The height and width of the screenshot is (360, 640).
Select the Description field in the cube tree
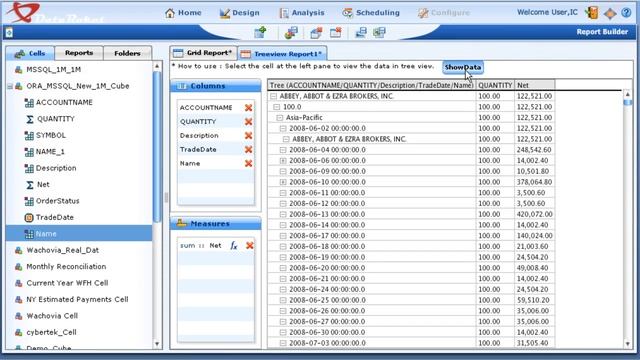pos(56,168)
